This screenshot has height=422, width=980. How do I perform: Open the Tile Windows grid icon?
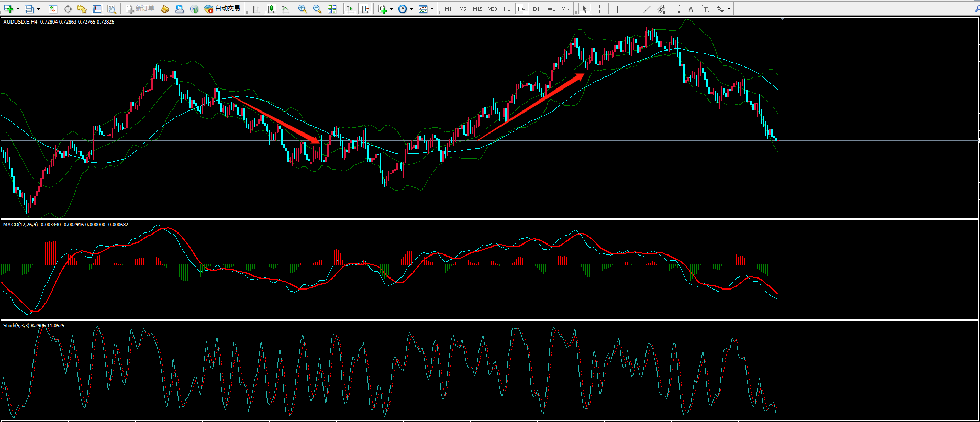tap(332, 9)
